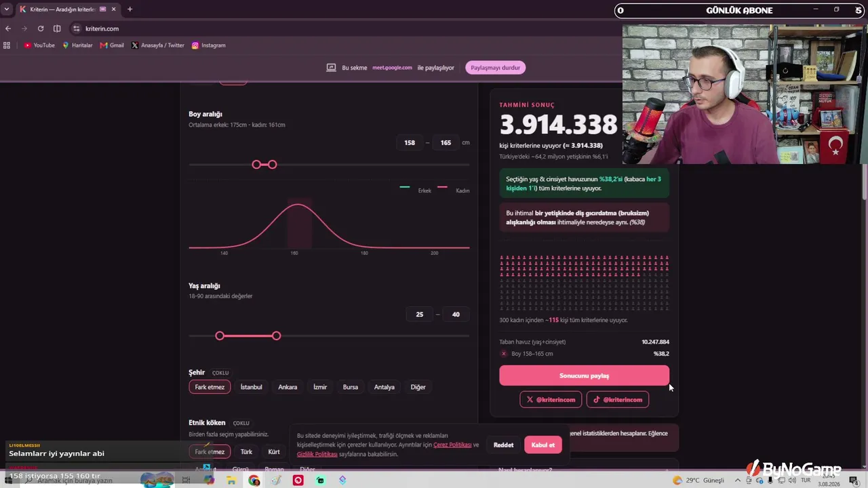Open the Haritalar bookmark

click(x=77, y=45)
